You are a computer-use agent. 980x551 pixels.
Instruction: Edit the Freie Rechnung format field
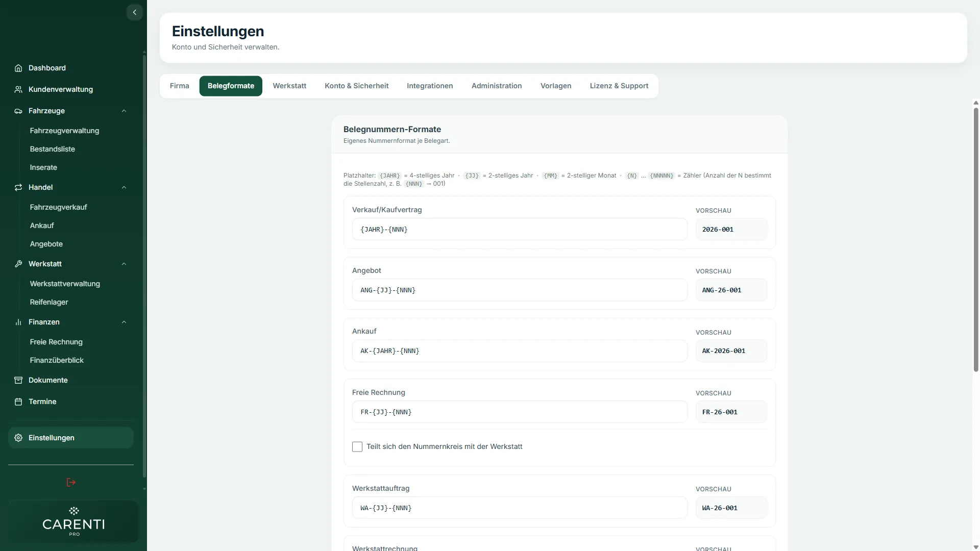[x=520, y=412]
